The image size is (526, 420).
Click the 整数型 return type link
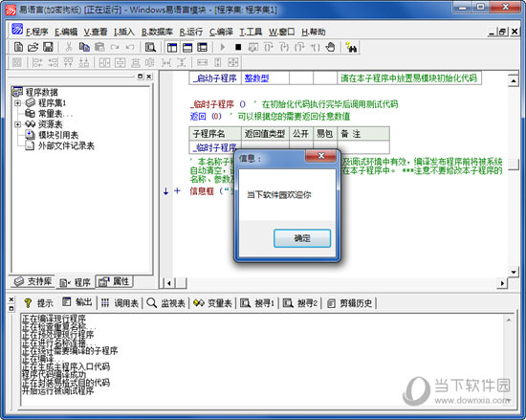tap(256, 78)
